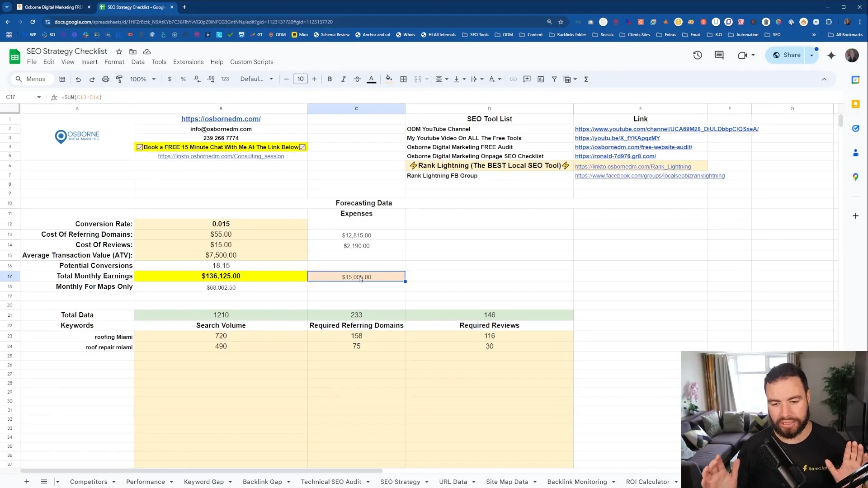
Task: Open the borders tool
Action: [403, 79]
